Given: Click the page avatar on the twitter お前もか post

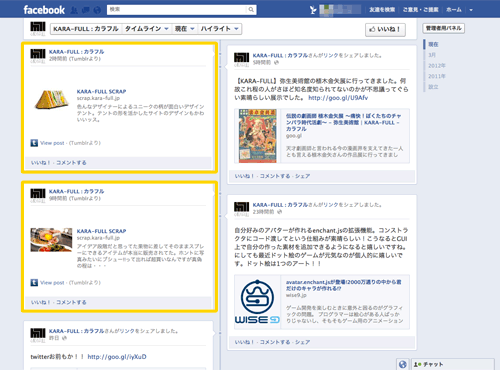Looking at the screenshot, I should (38, 335).
